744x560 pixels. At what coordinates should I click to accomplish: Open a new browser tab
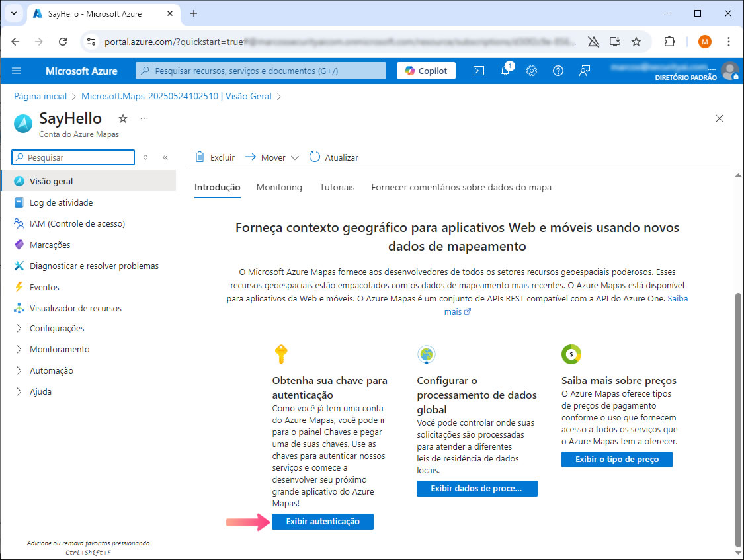(194, 13)
